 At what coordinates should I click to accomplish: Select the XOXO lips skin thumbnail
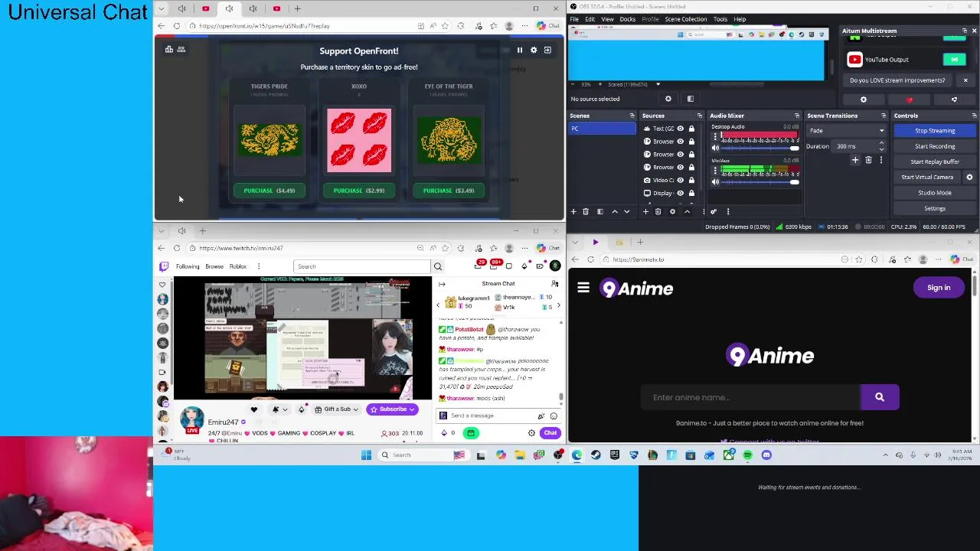(x=359, y=141)
